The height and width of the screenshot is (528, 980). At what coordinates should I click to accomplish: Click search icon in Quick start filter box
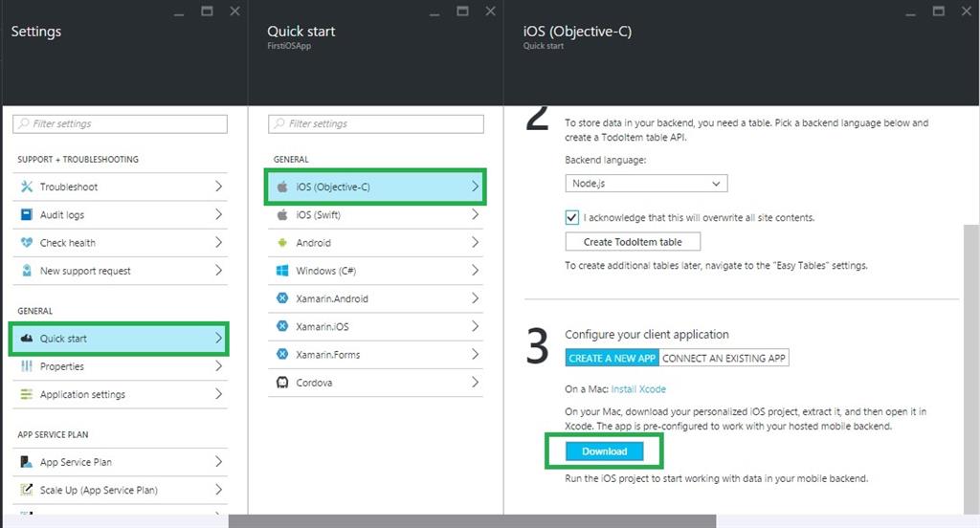[279, 123]
